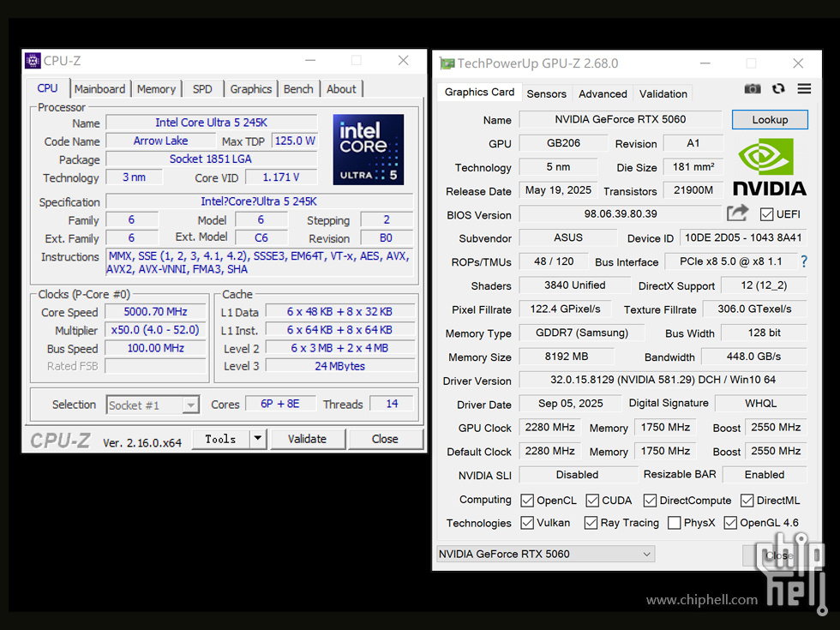Minimize the CPU-Z window
This screenshot has width=840, height=630.
coord(310,61)
